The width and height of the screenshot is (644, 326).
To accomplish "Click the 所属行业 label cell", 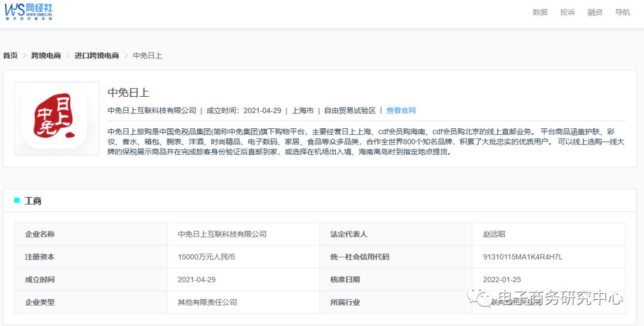I will pos(396,302).
